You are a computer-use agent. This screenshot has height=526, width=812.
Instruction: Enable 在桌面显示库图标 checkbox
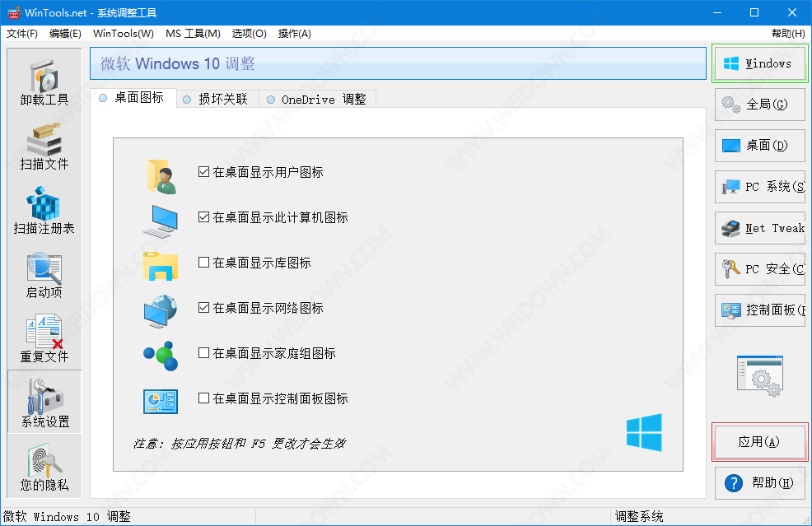click(x=203, y=263)
